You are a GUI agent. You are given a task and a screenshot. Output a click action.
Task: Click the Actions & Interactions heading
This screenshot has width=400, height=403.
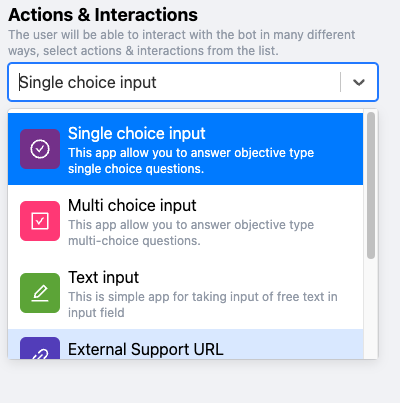pos(103,15)
